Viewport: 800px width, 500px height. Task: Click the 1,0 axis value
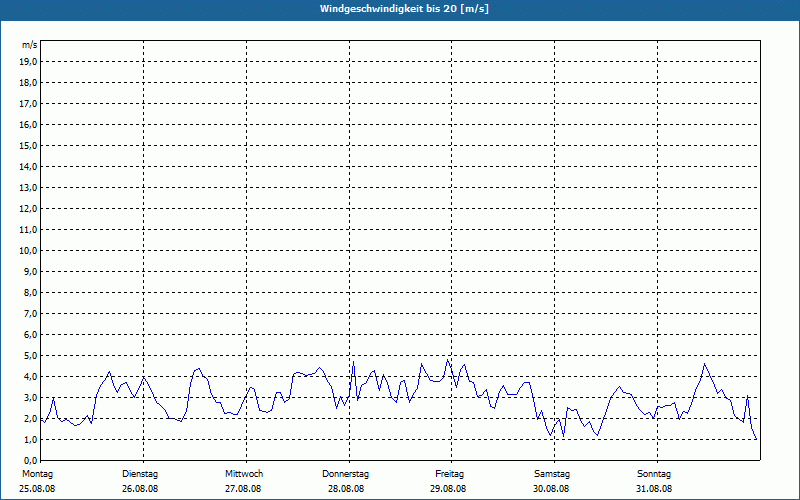point(30,439)
